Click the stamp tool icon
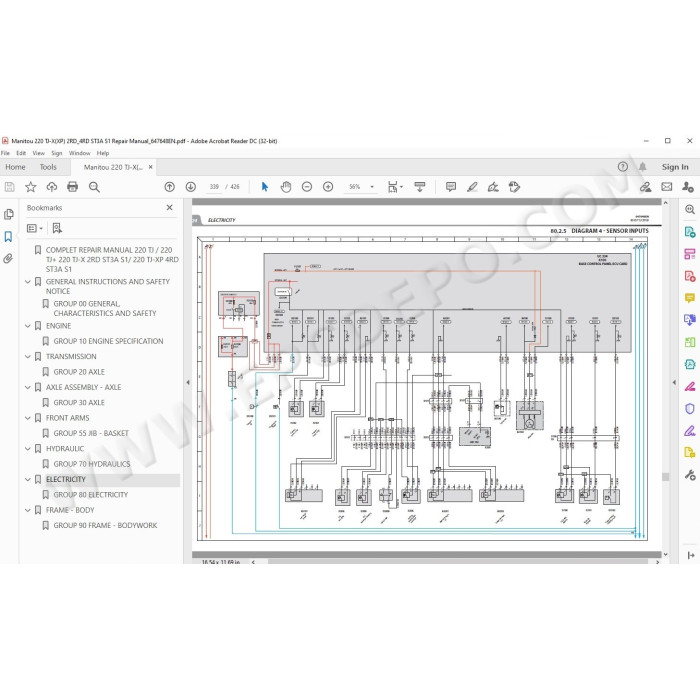Screen dimensions: 700x700 click(514, 187)
